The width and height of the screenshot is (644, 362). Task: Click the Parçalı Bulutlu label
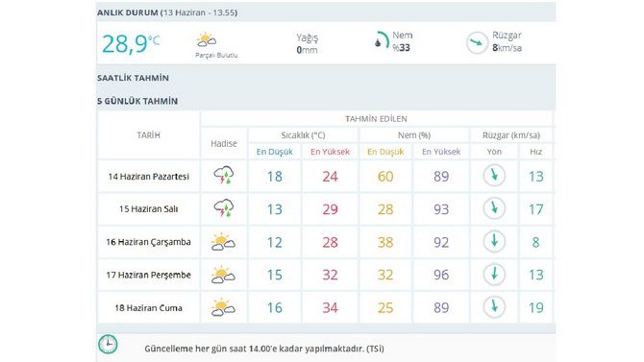pos(216,55)
